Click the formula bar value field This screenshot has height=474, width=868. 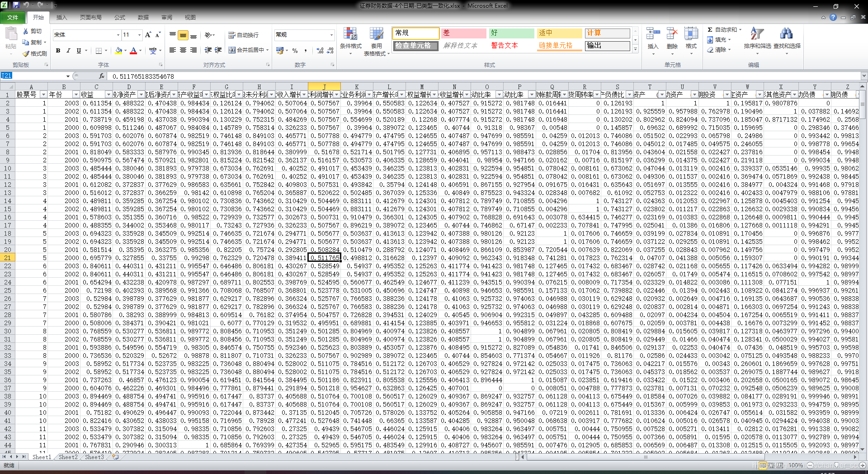tap(484, 76)
